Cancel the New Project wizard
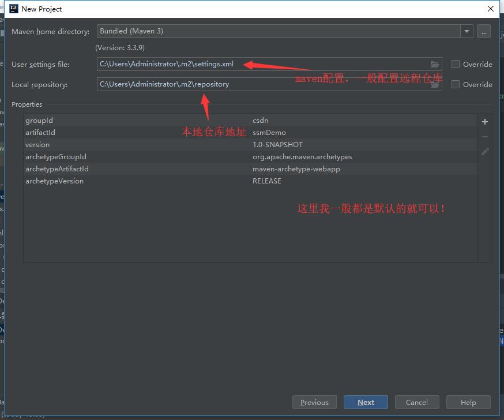 [x=417, y=402]
